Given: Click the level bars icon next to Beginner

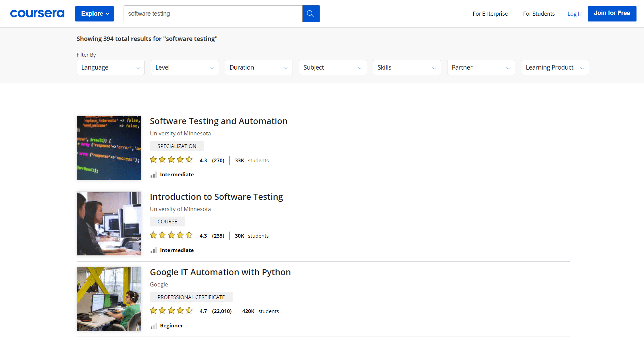Looking at the screenshot, I should (x=154, y=326).
